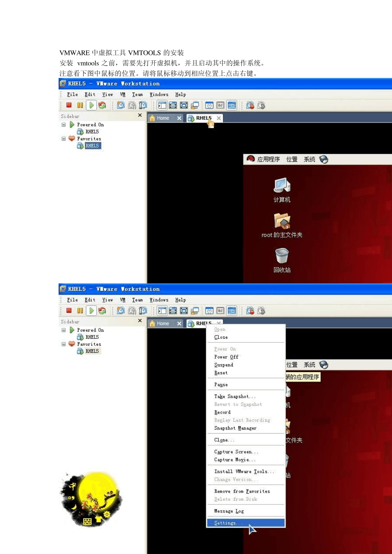Click the Quick Switch toolbar icon in the window without a context menu
The width and height of the screenshot is (392, 554).
[x=173, y=105]
